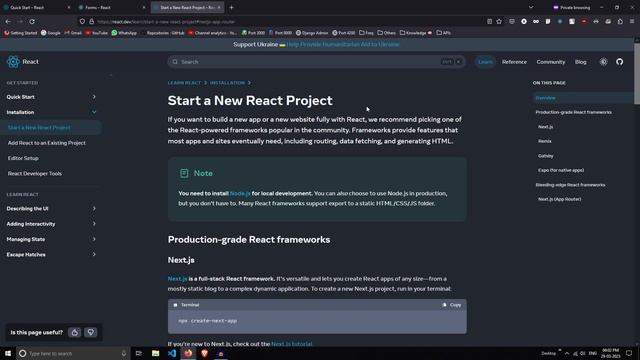This screenshot has width=640, height=360.
Task: Copy the npx create-next-app command
Action: pos(451,305)
